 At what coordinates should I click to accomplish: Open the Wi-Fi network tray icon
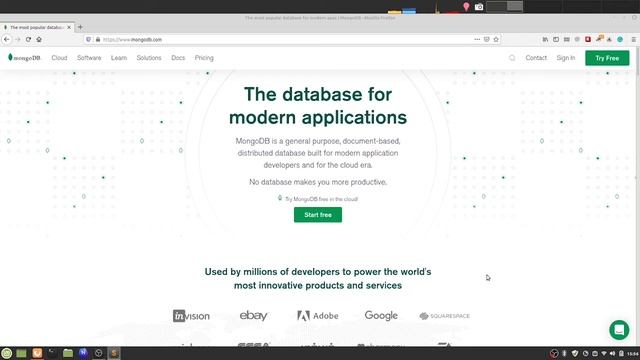click(604, 353)
